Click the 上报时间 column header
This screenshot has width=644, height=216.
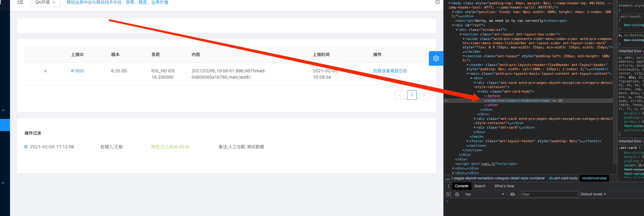[x=321, y=54]
